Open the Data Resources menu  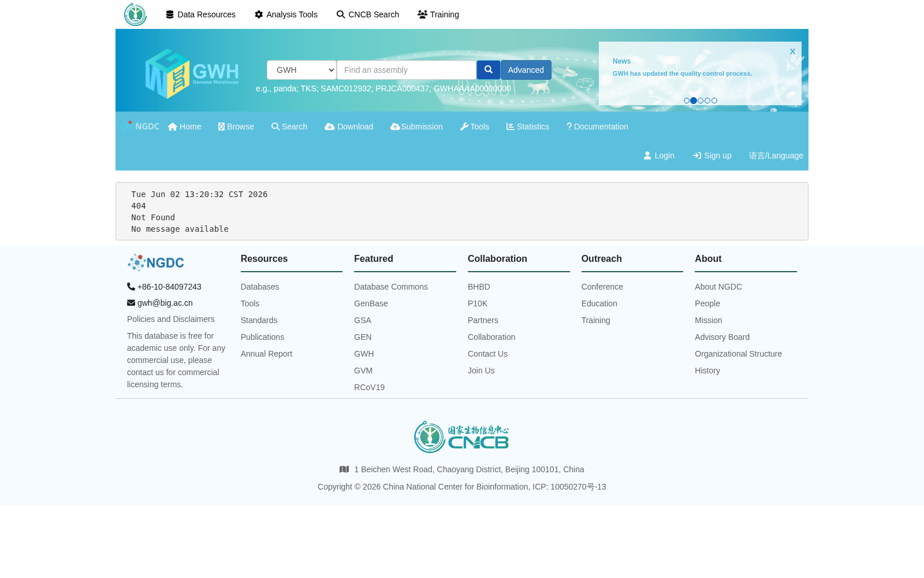[200, 14]
